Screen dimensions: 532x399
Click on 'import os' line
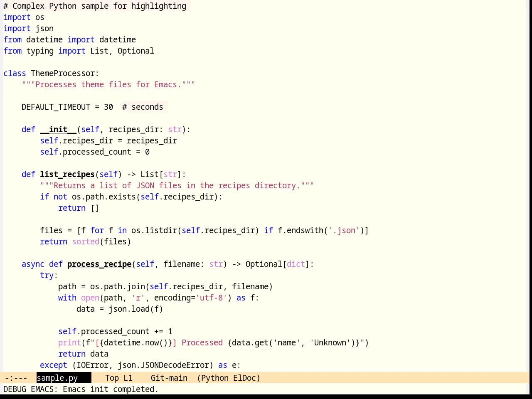24,17
